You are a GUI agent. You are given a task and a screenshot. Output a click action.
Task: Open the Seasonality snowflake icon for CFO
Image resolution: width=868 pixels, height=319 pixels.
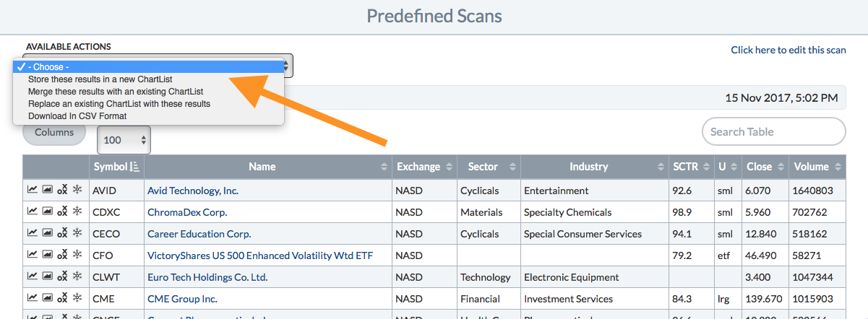tap(77, 255)
